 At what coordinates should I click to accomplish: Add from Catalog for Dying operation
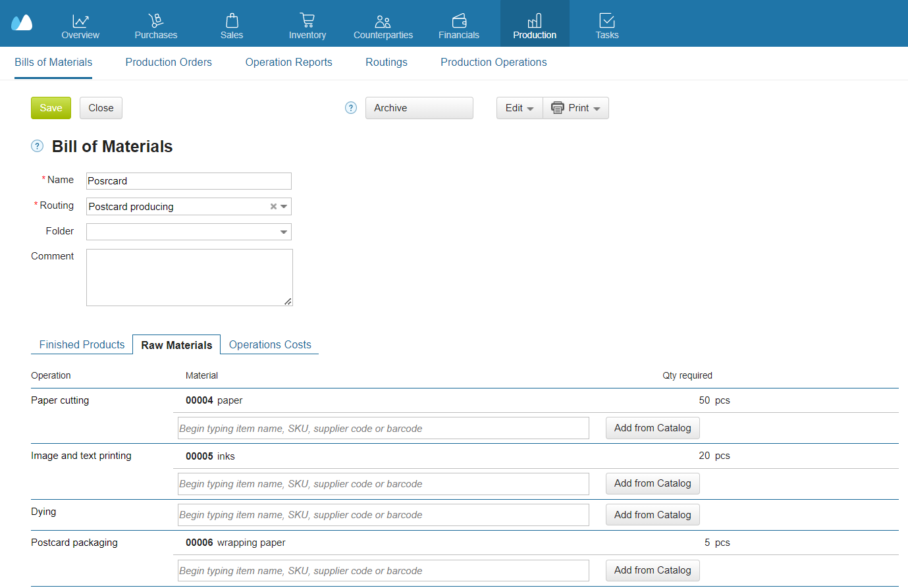click(653, 515)
